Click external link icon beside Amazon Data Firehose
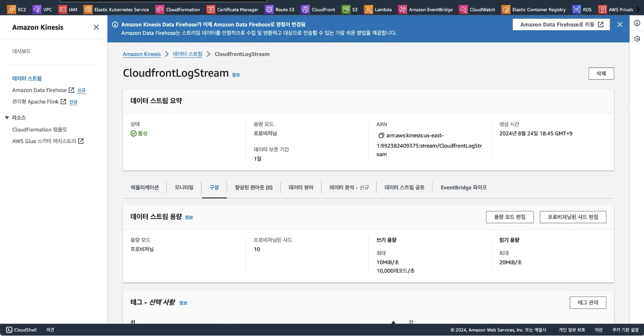This screenshot has height=336, width=644. coord(72,90)
